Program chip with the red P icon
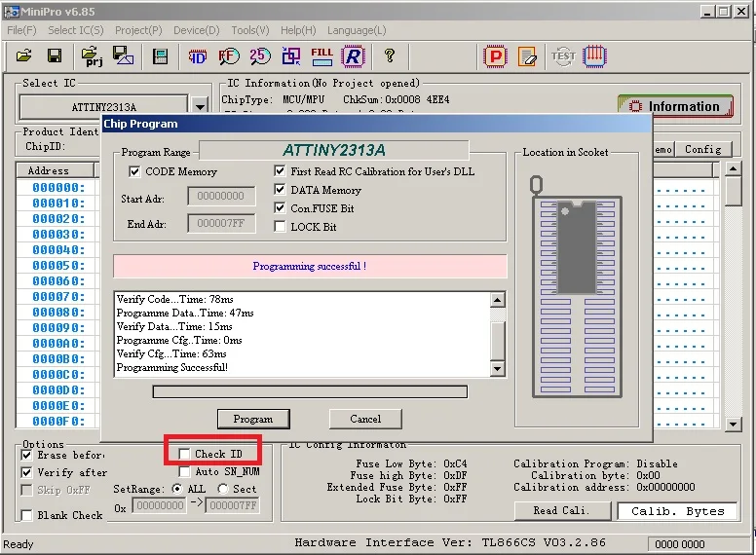 click(x=495, y=56)
